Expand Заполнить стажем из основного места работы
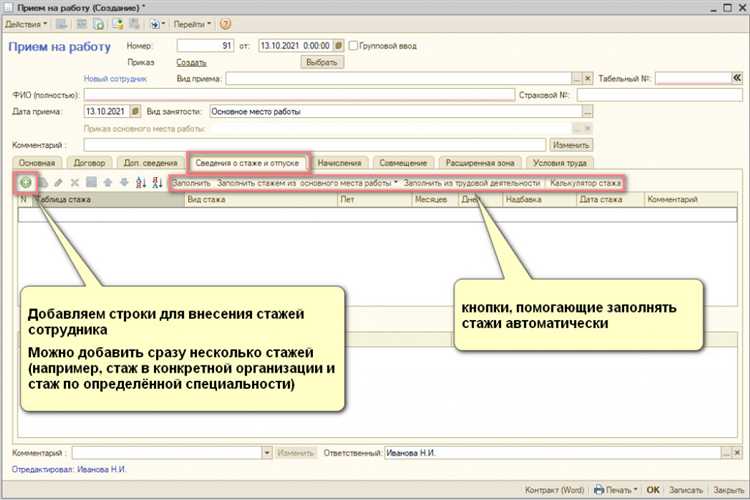Screen dimensions: 750x500 click(x=307, y=183)
